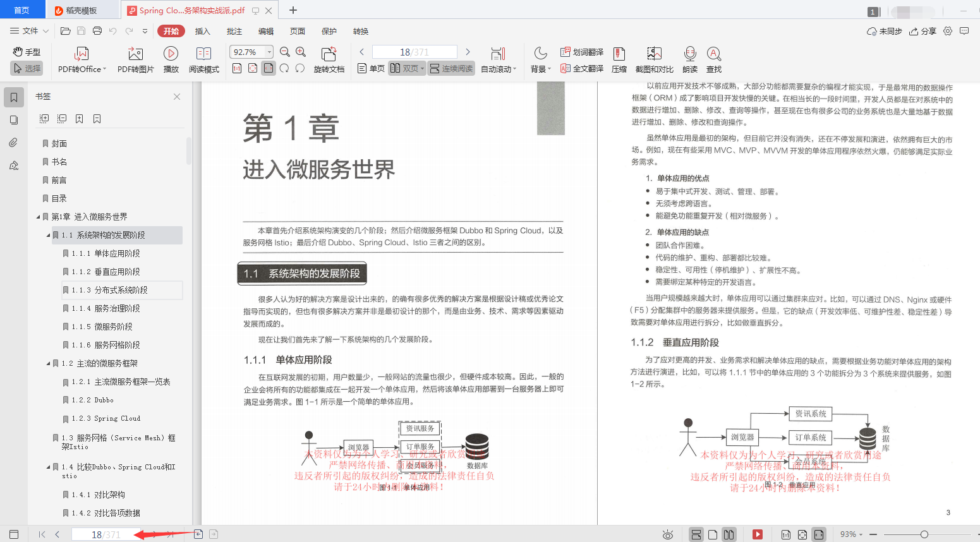Open settings gear in top right
980x542 pixels.
point(948,31)
